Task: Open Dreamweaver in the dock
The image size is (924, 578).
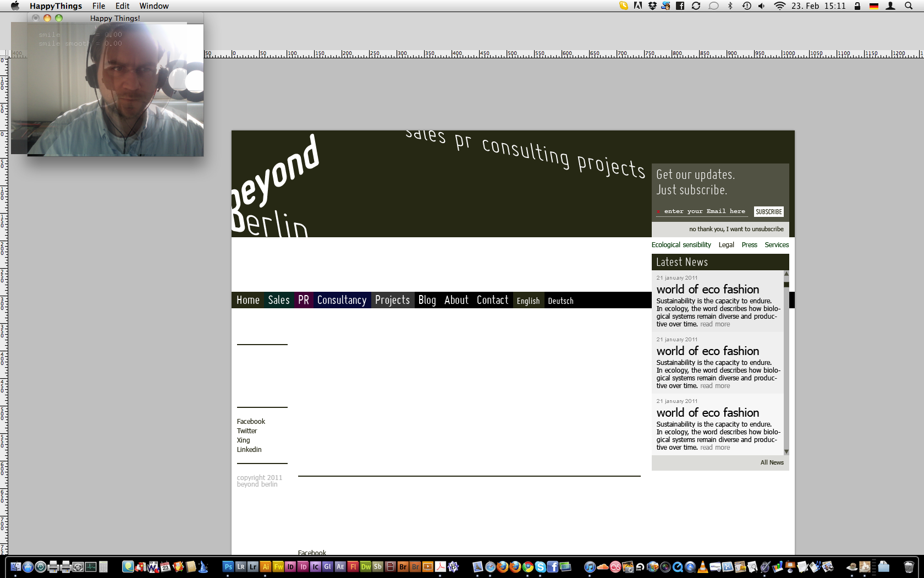Action: 365,566
